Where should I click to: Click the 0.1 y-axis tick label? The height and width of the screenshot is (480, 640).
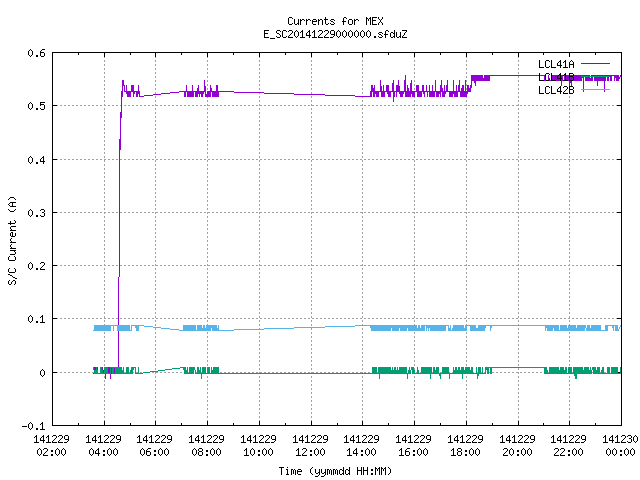[x=36, y=319]
